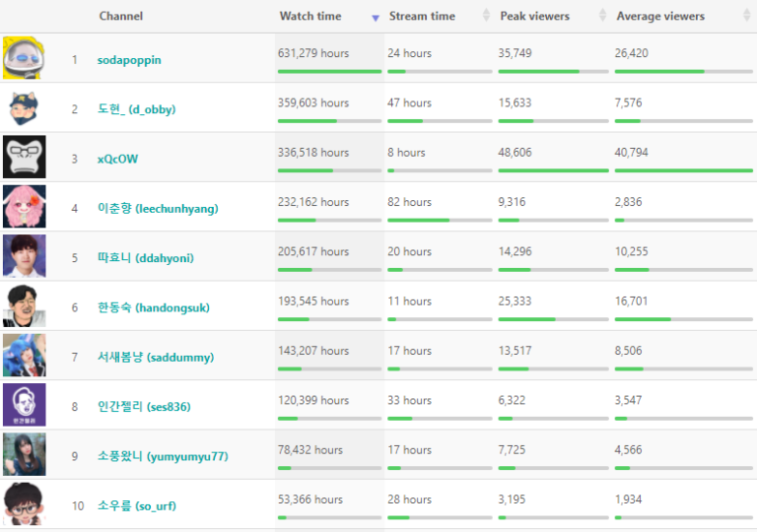Click sodapoppin's channel avatar

pos(23,58)
